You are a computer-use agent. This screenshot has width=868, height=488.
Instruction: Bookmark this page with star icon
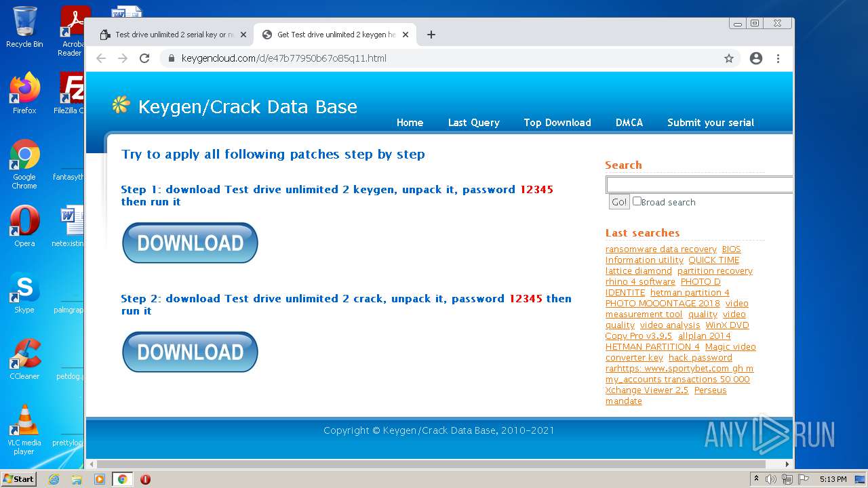tap(729, 58)
